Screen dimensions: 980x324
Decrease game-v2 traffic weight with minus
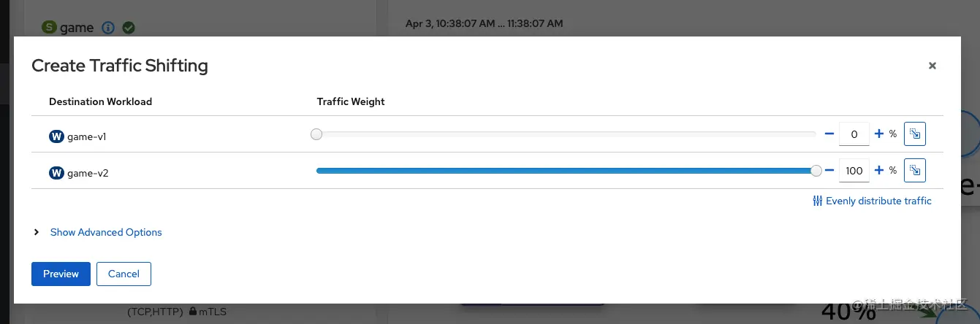[x=829, y=171]
